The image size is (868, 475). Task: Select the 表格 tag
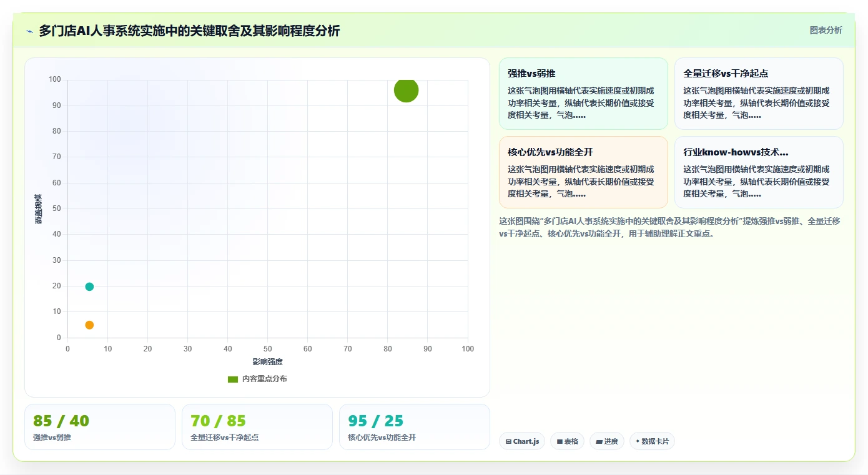coord(567,441)
